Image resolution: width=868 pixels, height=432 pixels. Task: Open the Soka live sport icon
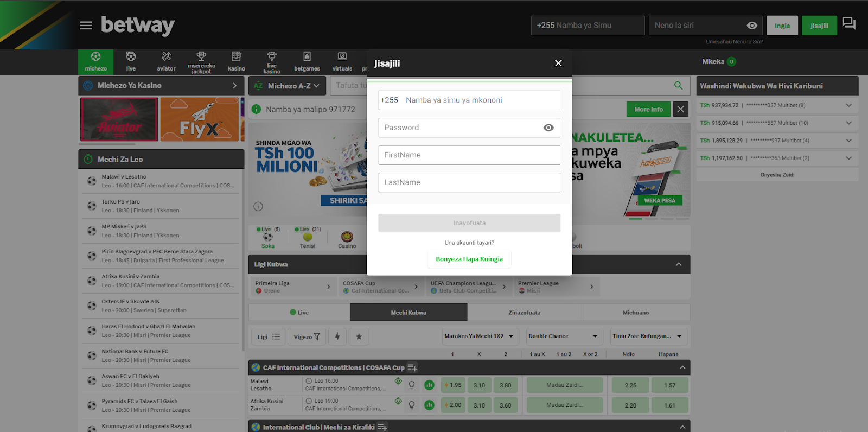[x=268, y=238]
